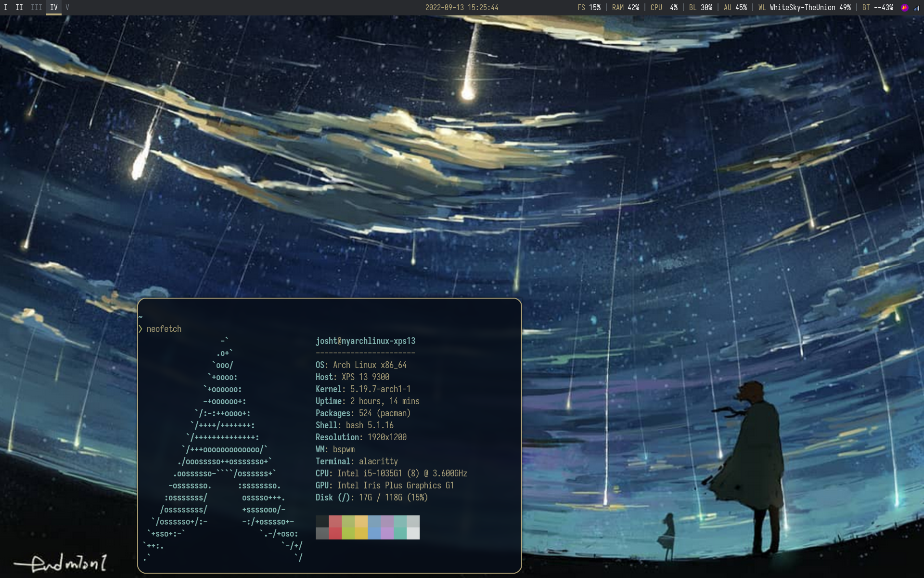Click the BT bluetooth module
The width and height of the screenshot is (924, 578).
pyautogui.click(x=877, y=8)
